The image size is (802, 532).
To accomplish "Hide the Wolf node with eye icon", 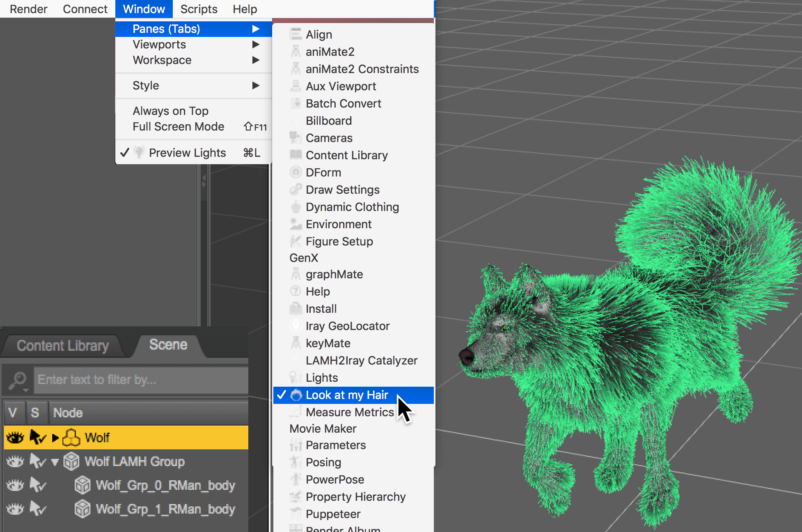I will pos(15,438).
